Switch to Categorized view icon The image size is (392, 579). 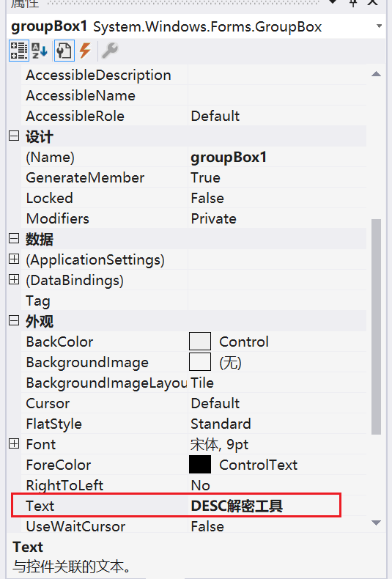click(x=18, y=51)
